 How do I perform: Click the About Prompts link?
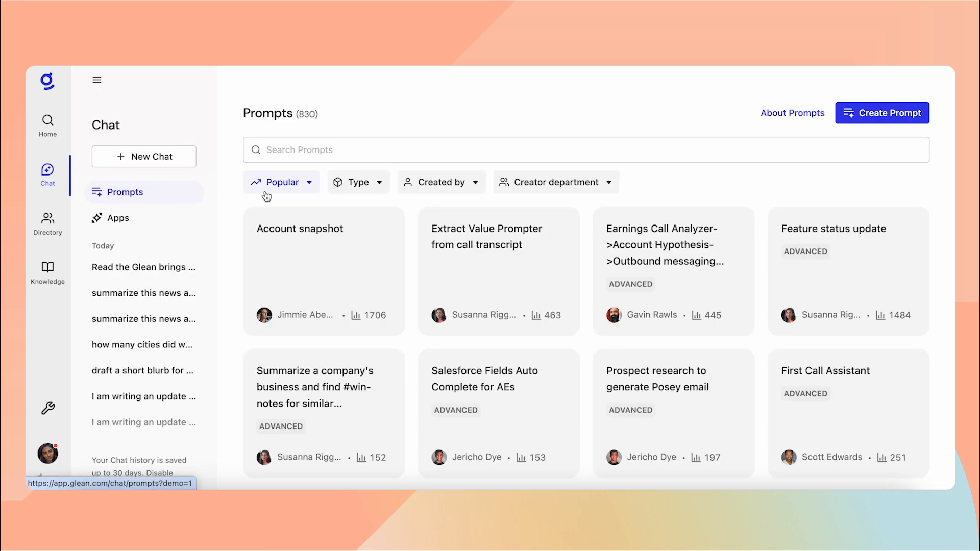click(792, 113)
